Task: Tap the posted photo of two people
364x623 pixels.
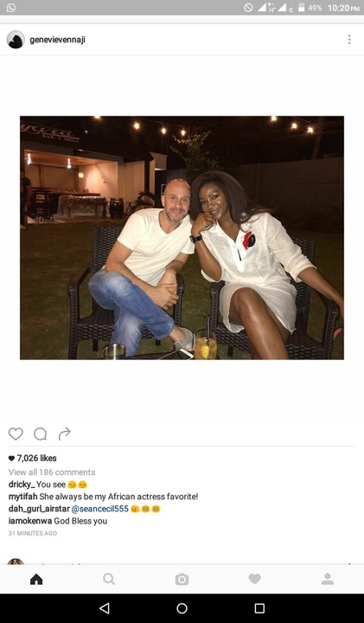Action: click(182, 238)
